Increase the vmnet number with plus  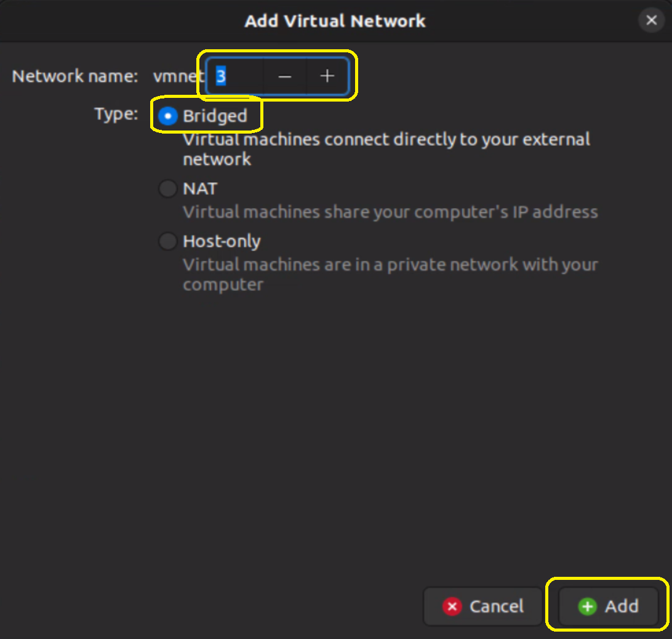[327, 76]
